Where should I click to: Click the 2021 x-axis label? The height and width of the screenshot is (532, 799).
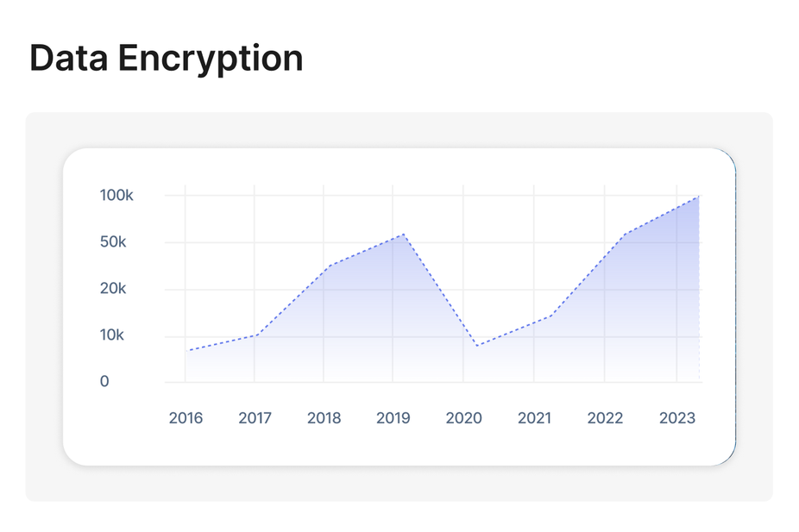[534, 418]
